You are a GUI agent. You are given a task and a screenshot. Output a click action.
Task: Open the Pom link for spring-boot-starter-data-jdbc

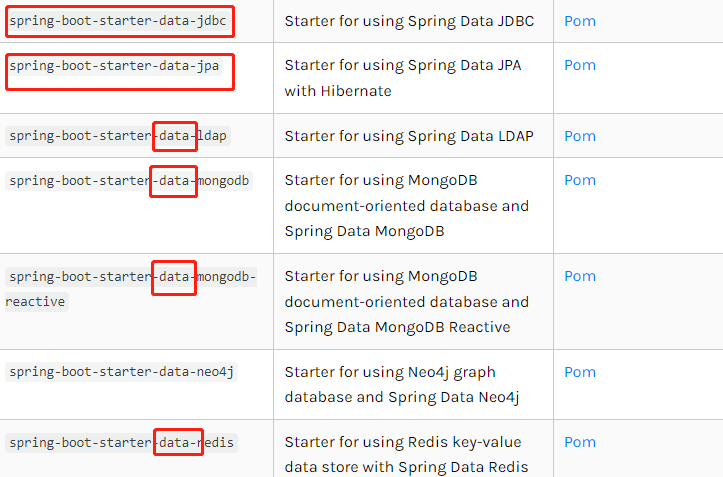pos(580,21)
